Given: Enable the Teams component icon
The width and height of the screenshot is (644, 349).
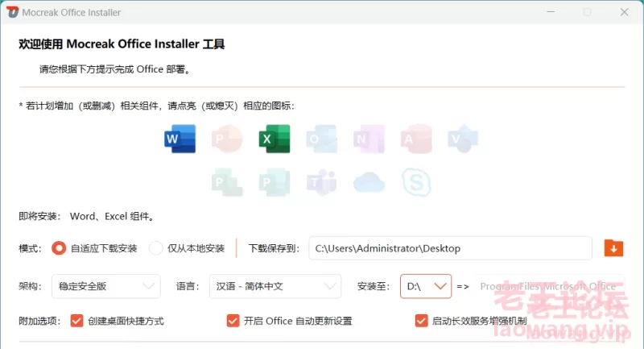Looking at the screenshot, I should (321, 182).
